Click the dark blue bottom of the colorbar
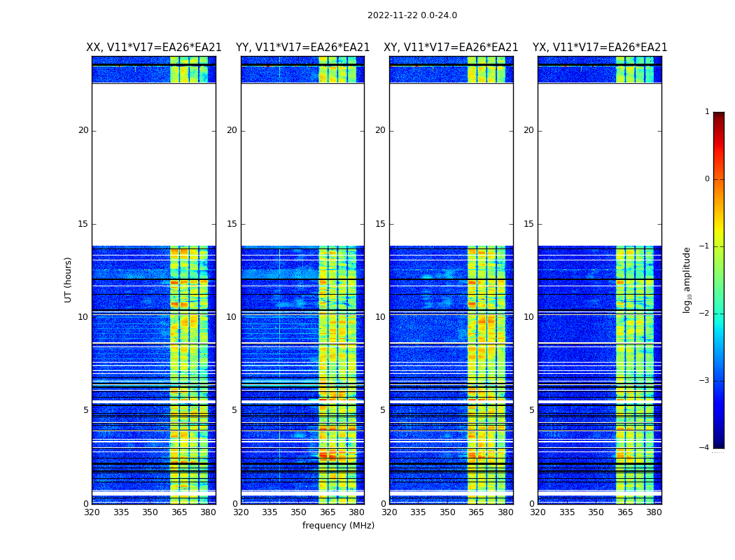735x560 pixels. (x=718, y=442)
